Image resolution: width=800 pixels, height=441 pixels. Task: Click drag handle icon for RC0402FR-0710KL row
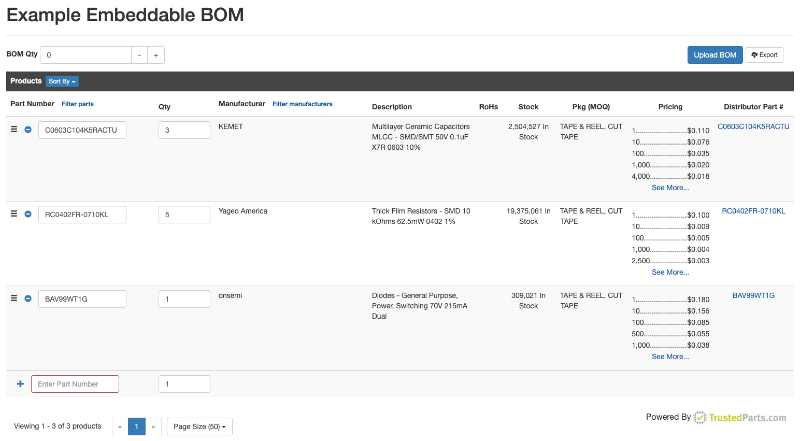point(14,214)
